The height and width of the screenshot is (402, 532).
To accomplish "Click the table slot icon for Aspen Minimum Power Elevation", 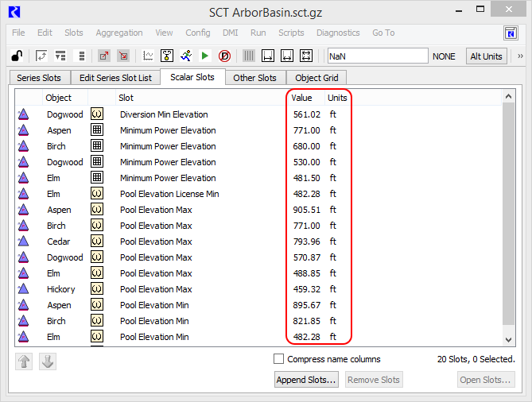I will [97, 130].
